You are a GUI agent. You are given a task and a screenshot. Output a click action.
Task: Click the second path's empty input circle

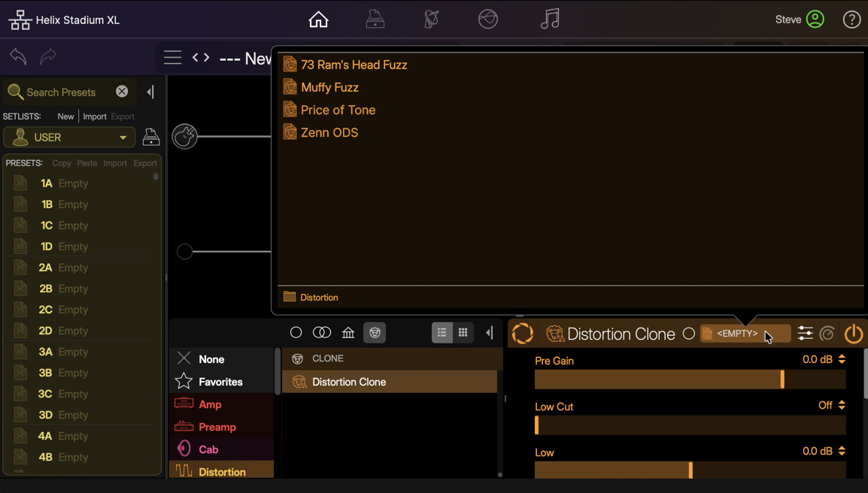click(184, 252)
